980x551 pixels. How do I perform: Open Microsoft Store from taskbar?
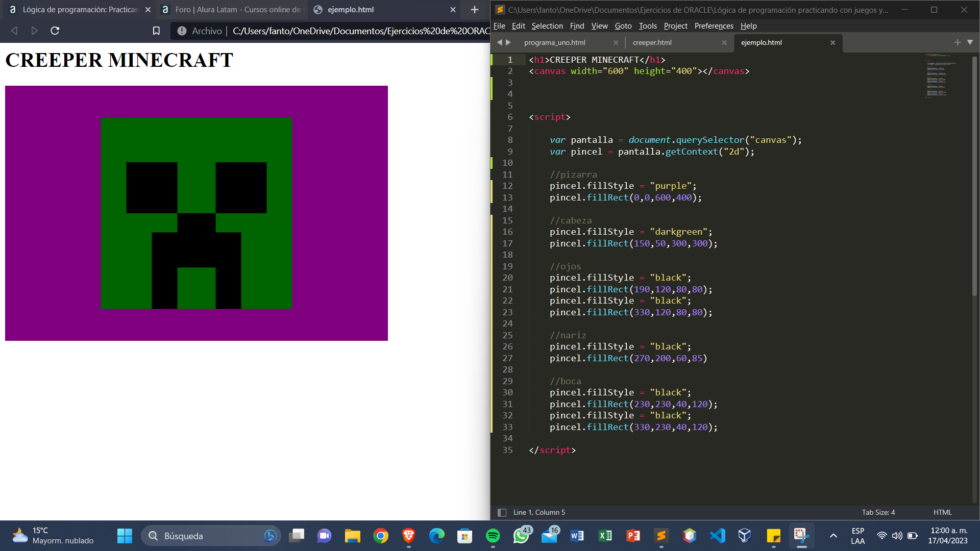coord(464,536)
